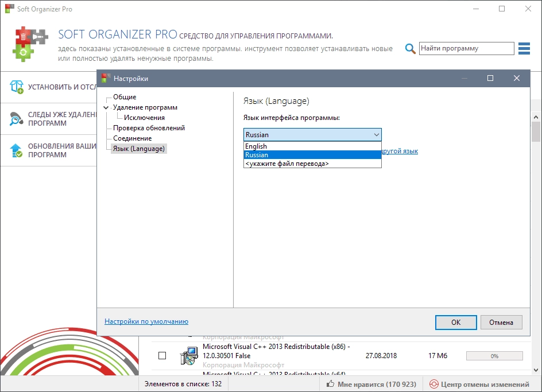
Task: Open Обновления ваших программ section
Action: click(48, 150)
